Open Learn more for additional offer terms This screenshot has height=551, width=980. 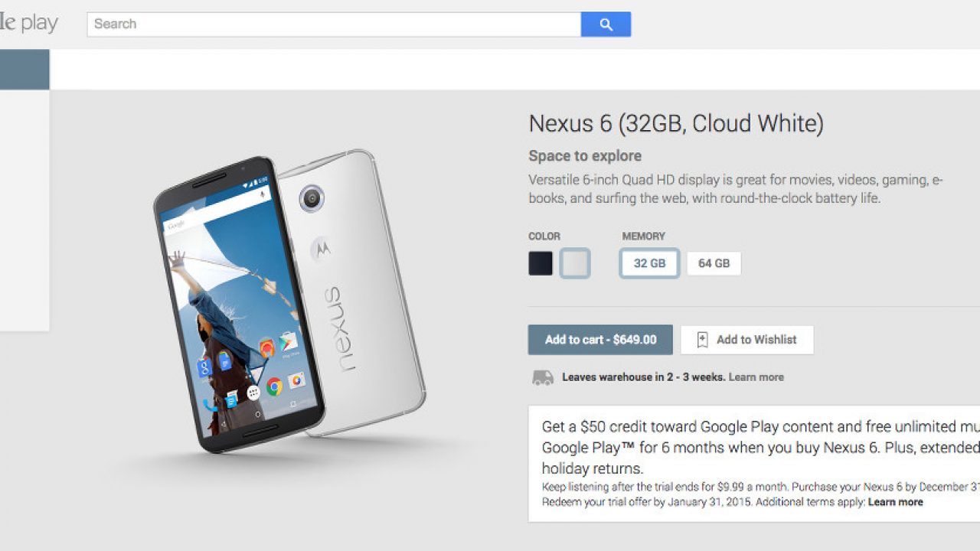coord(895,502)
